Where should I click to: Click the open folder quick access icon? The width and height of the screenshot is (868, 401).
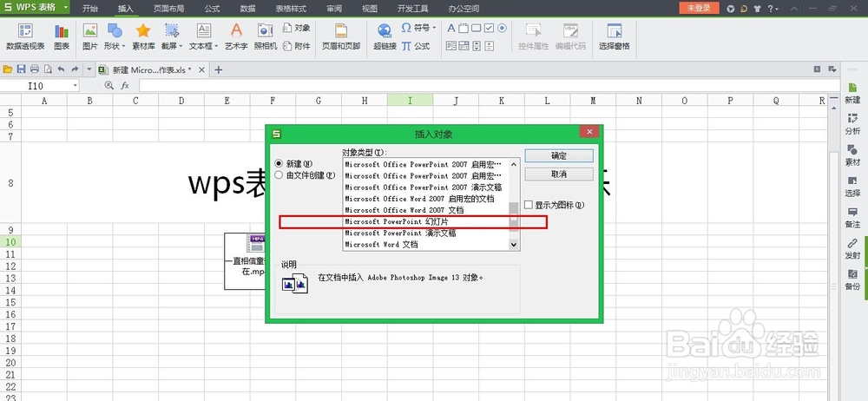(8, 69)
